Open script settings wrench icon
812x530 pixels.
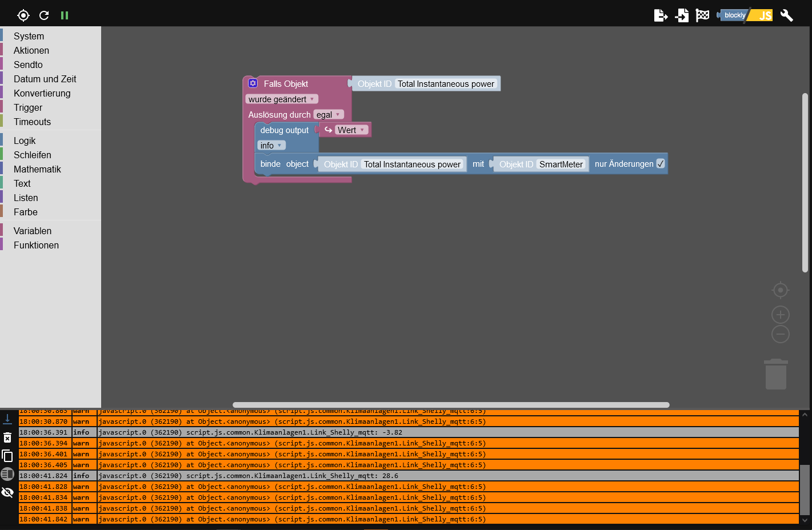(x=787, y=15)
